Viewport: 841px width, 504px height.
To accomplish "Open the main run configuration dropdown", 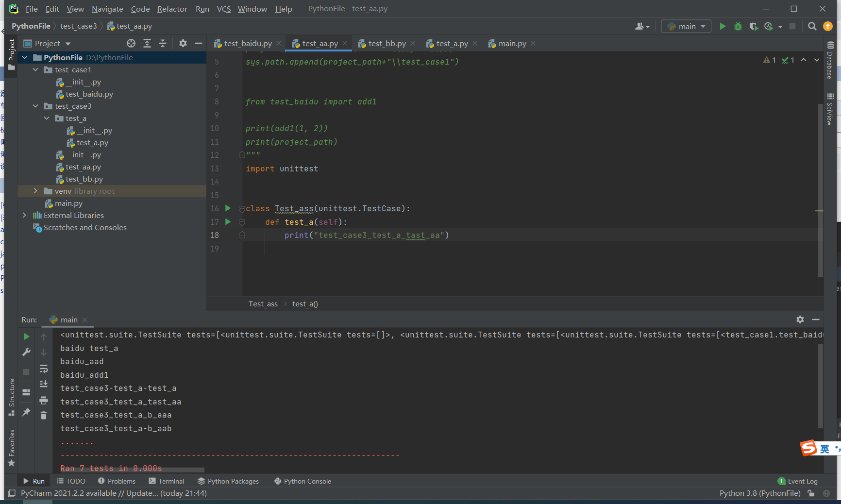I will [686, 26].
